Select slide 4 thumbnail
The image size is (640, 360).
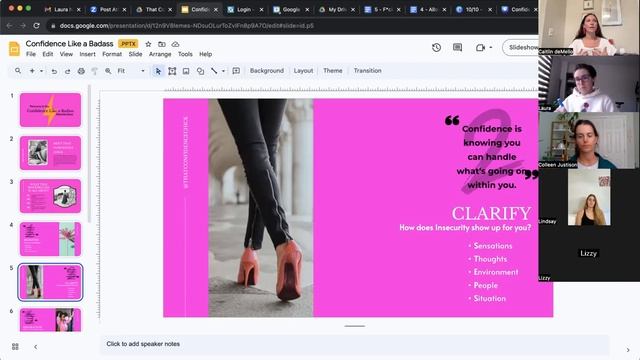tap(50, 239)
